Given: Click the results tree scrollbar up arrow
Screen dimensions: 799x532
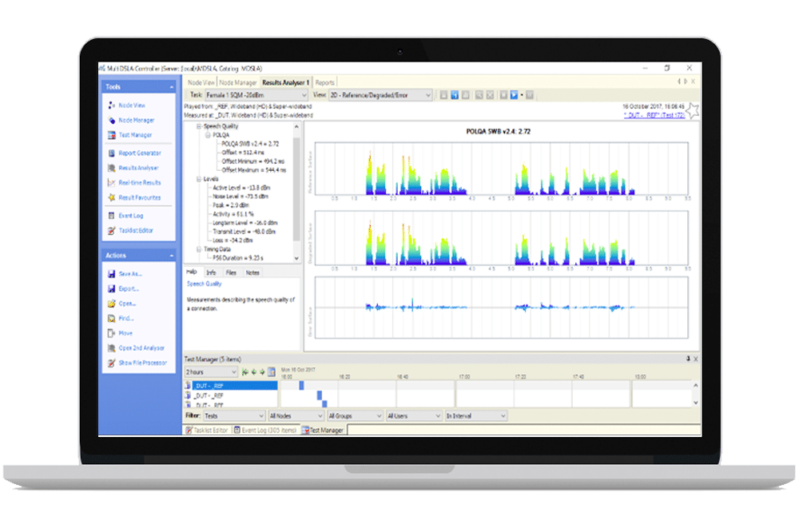Looking at the screenshot, I should point(296,126).
